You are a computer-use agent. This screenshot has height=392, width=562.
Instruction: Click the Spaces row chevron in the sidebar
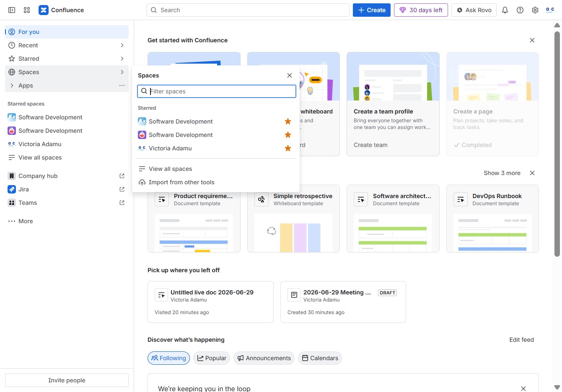click(122, 72)
